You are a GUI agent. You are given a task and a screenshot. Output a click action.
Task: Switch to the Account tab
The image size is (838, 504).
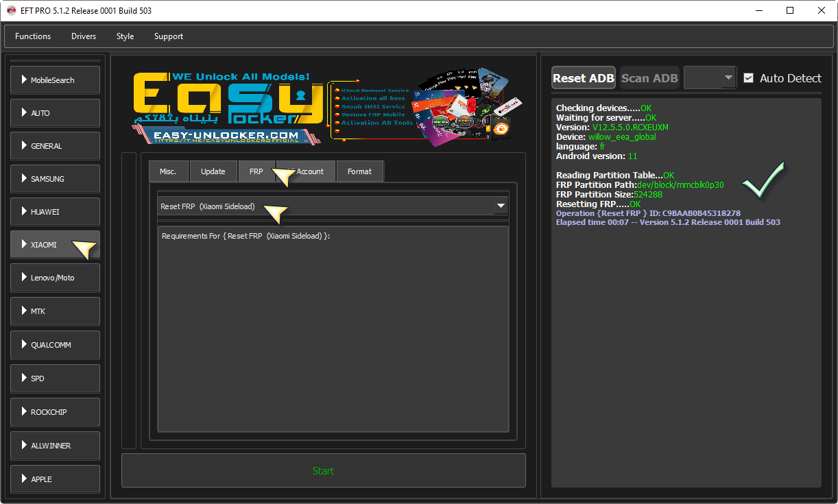[306, 171]
